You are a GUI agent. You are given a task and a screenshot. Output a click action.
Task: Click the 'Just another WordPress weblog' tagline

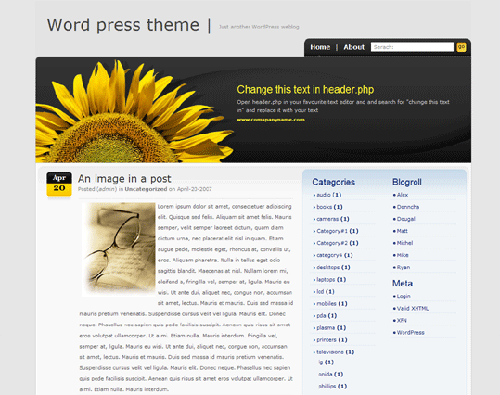click(x=259, y=27)
